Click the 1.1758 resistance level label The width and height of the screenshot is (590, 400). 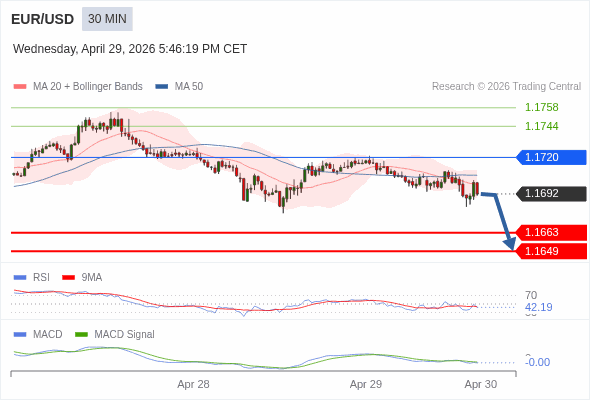(x=541, y=107)
